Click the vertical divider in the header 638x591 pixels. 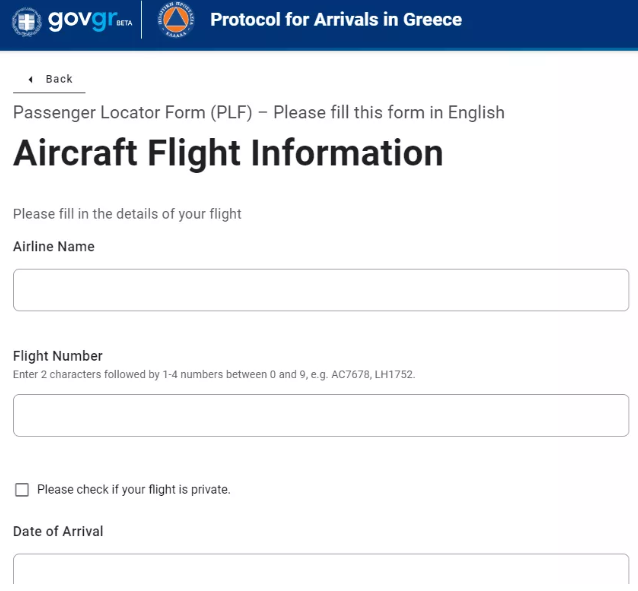(142, 20)
